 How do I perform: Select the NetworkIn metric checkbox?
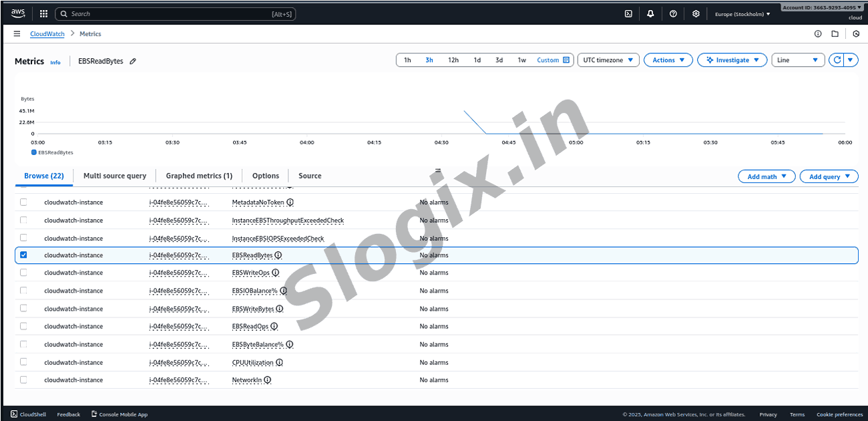(x=24, y=380)
